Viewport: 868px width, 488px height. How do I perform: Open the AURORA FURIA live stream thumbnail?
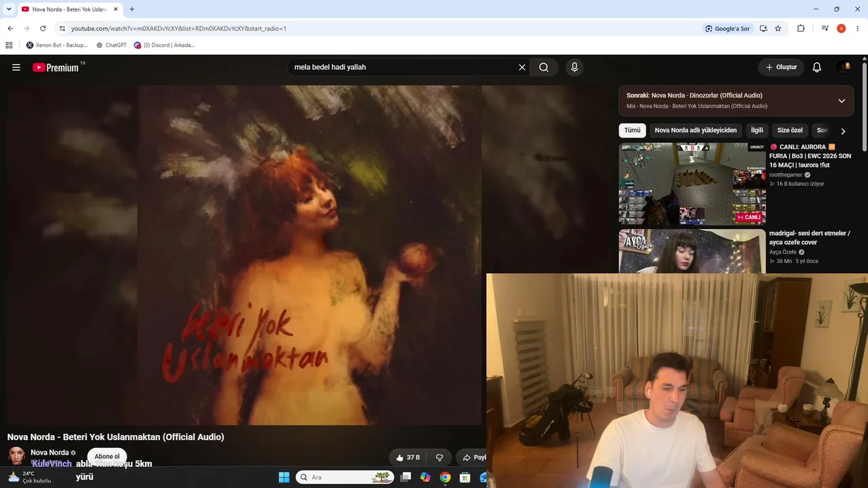(x=692, y=184)
